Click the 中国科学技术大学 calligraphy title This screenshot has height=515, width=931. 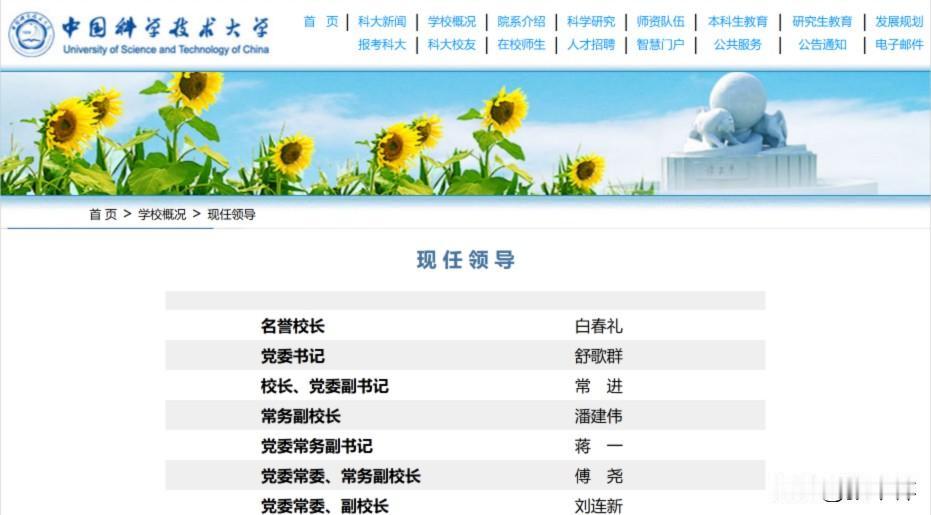pos(166,28)
